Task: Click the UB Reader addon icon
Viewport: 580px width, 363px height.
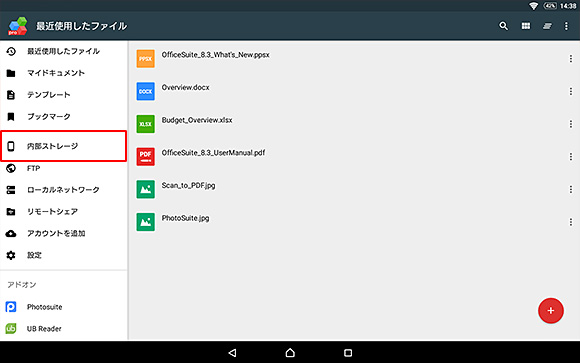Action: tap(11, 329)
